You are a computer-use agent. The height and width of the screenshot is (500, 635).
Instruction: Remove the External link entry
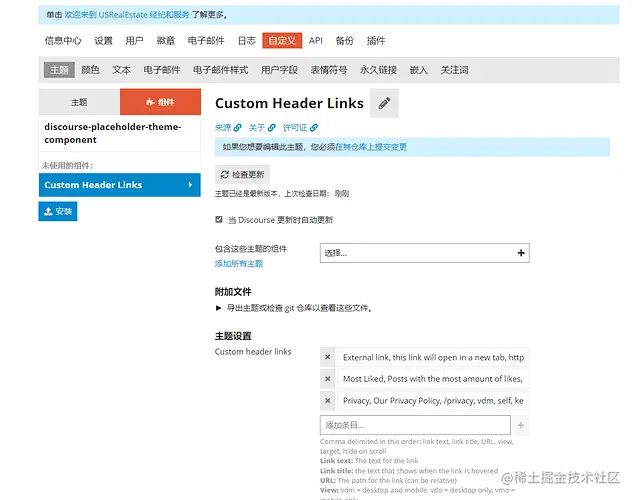coord(328,357)
